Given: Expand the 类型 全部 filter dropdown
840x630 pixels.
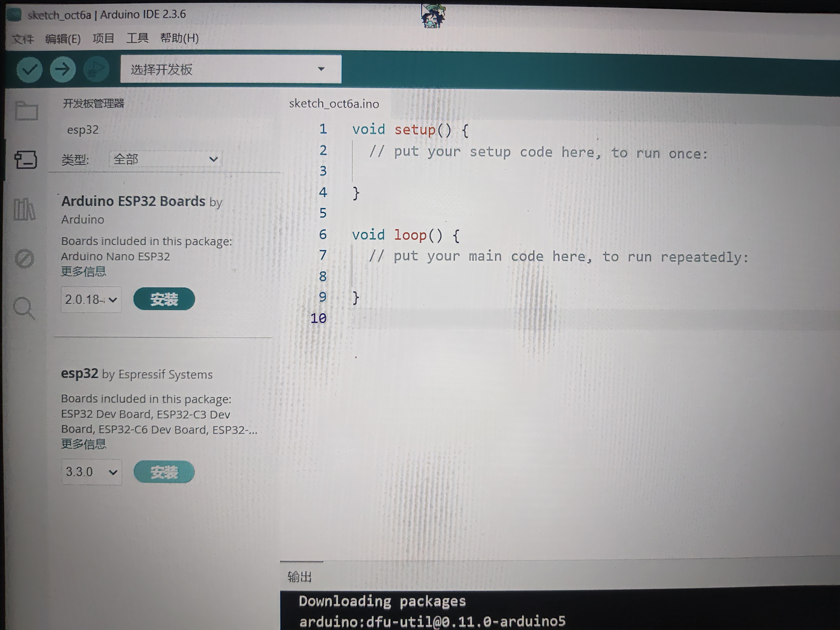Looking at the screenshot, I should click(x=166, y=159).
